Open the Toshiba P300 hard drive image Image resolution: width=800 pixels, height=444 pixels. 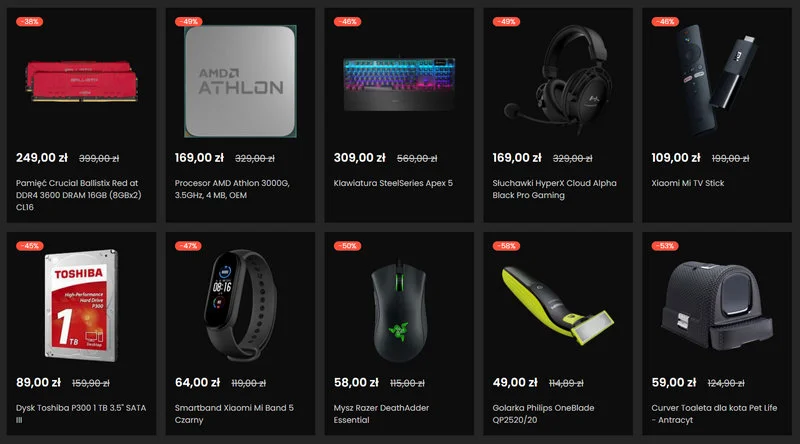point(81,306)
